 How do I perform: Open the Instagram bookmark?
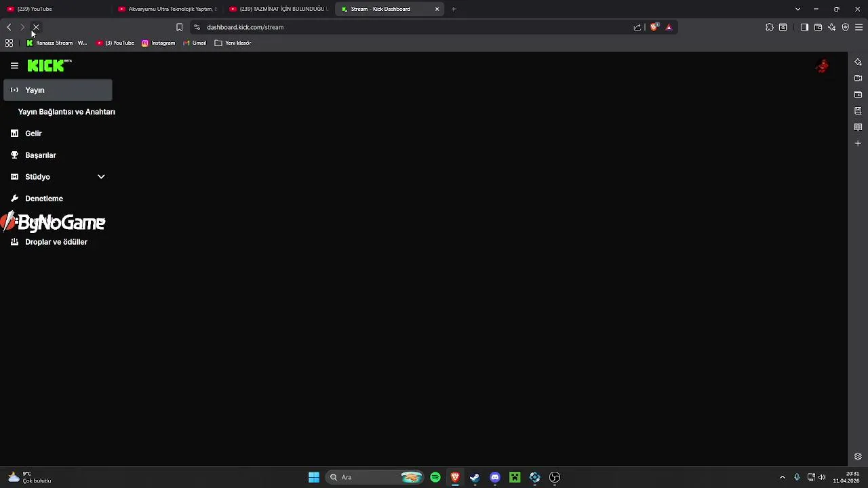[x=159, y=43]
